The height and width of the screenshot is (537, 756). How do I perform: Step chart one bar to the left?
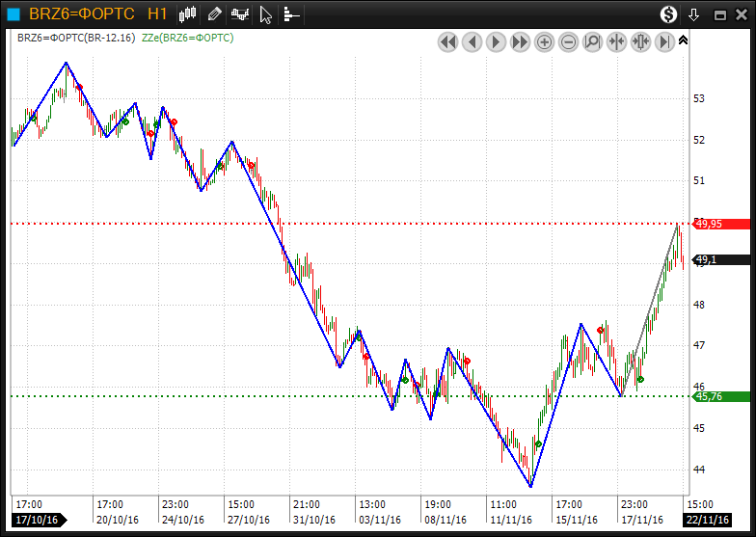[x=472, y=41]
